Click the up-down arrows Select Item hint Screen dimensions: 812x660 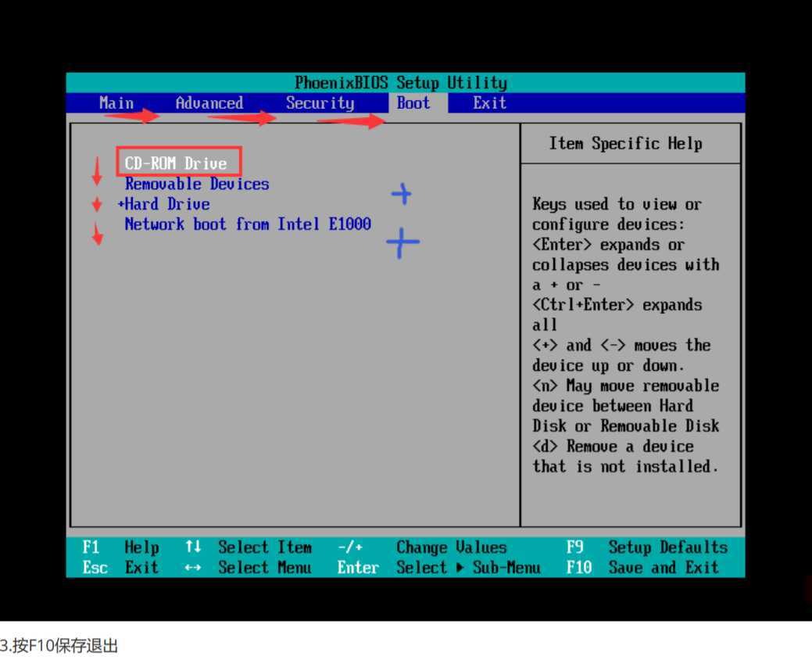coord(249,547)
